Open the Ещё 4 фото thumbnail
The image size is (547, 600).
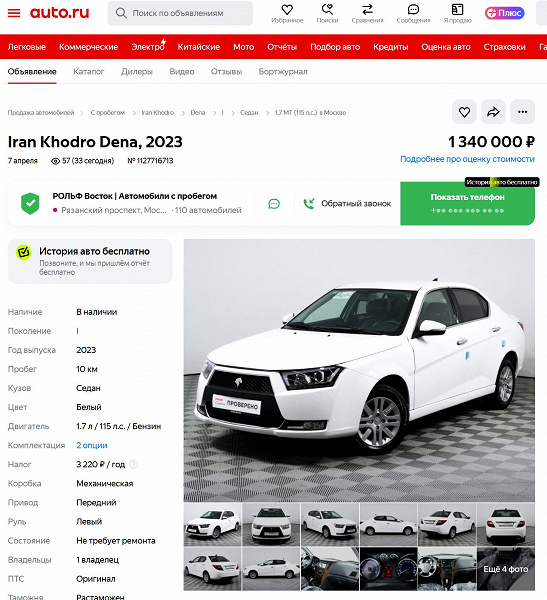(x=506, y=569)
